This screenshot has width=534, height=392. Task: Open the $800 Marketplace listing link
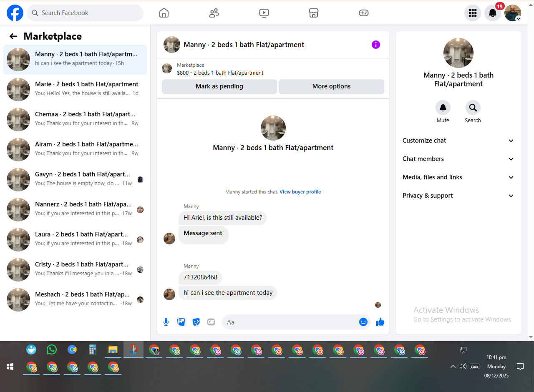(x=220, y=73)
